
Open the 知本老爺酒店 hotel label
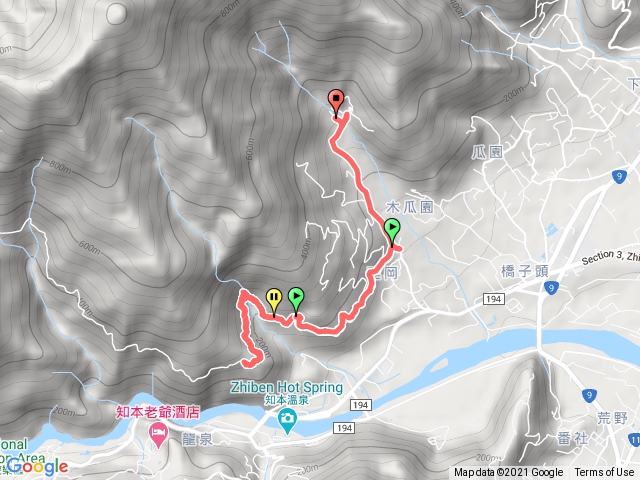[x=158, y=411]
